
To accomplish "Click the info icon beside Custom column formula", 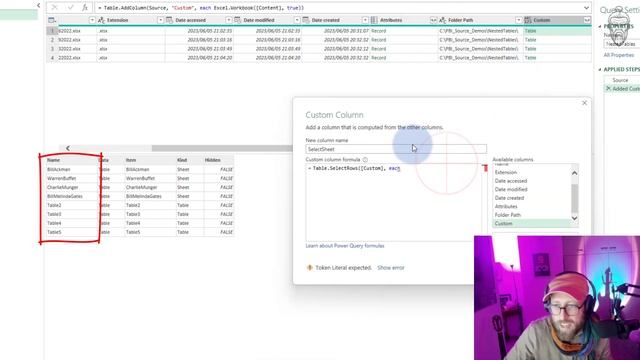I will point(365,160).
